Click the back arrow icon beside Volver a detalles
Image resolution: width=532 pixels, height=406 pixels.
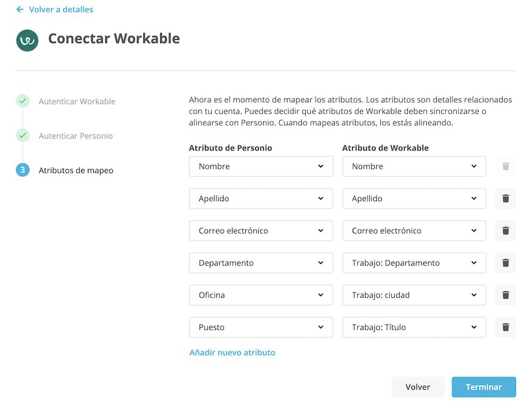[x=20, y=10]
